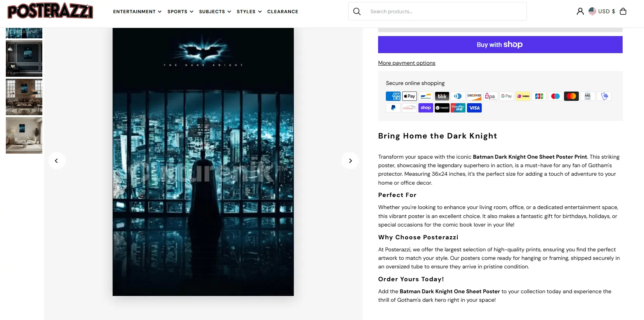Viewport: 644px width, 320px height.
Task: Click the Shop Pay badge icon
Action: point(426,108)
